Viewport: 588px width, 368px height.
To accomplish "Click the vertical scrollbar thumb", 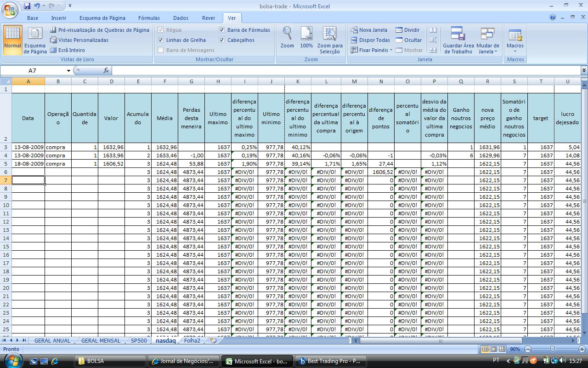I will [x=584, y=200].
